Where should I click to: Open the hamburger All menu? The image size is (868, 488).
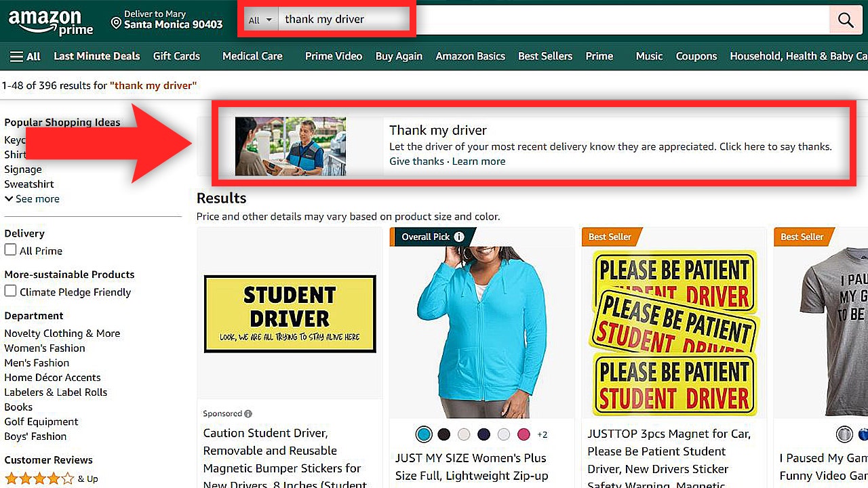click(x=23, y=56)
